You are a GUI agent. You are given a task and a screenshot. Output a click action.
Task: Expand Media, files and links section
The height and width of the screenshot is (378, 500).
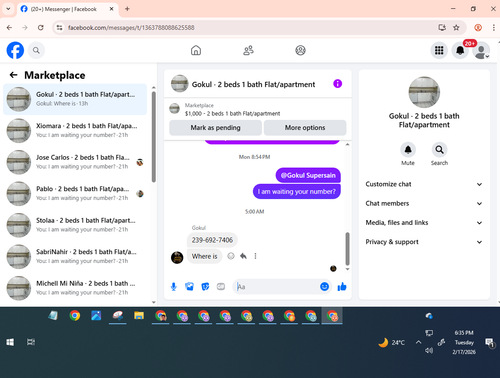point(424,223)
